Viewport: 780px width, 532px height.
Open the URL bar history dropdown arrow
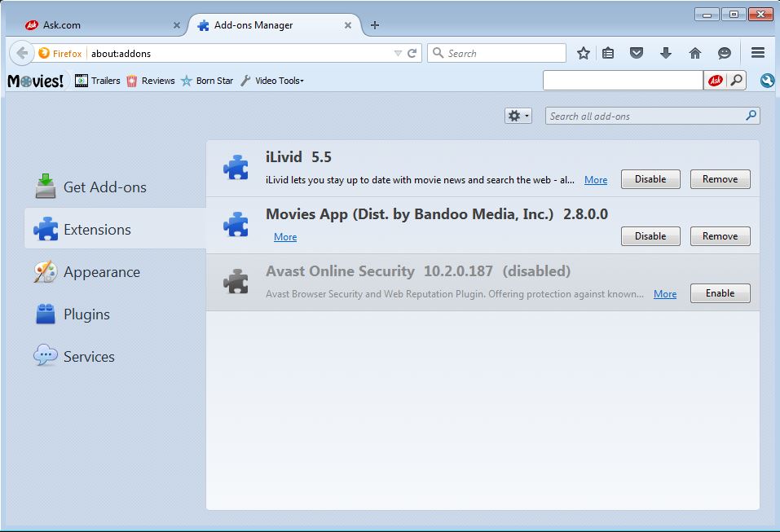click(x=398, y=53)
